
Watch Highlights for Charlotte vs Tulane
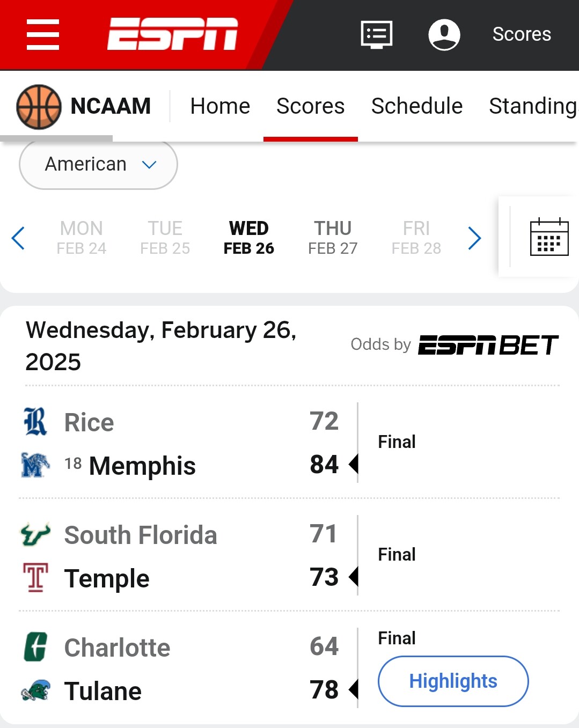(x=453, y=681)
